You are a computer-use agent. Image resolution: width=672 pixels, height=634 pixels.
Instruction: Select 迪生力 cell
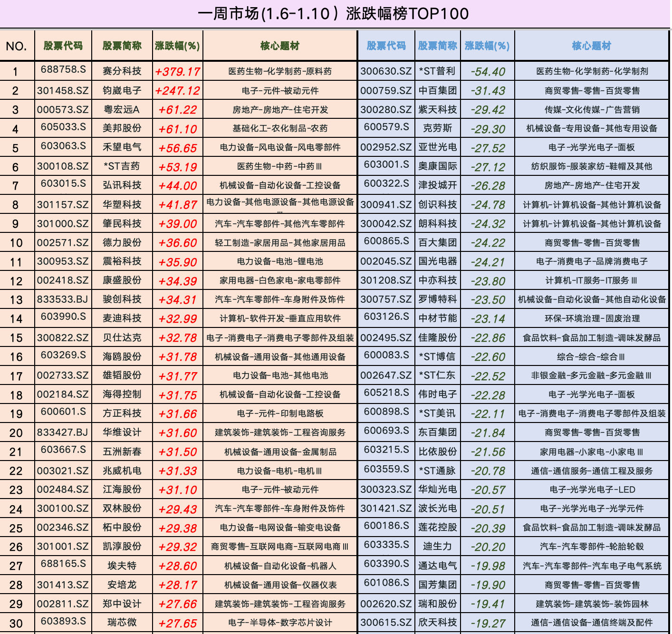pyautogui.click(x=438, y=547)
